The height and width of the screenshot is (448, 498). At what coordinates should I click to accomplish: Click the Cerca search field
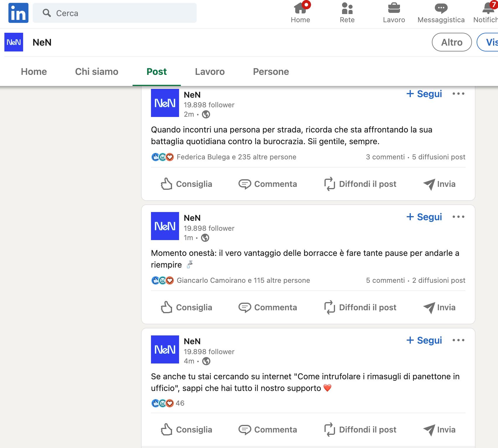click(x=115, y=13)
